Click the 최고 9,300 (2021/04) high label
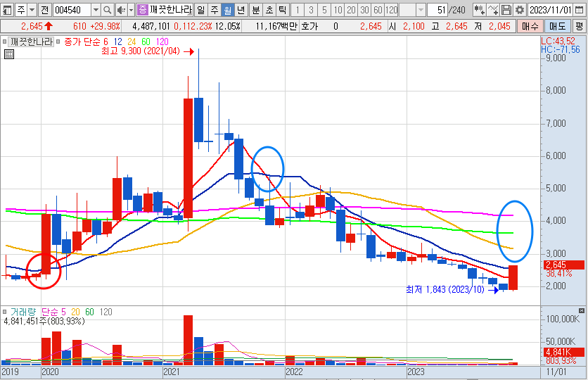The image size is (588, 380). 141,51
